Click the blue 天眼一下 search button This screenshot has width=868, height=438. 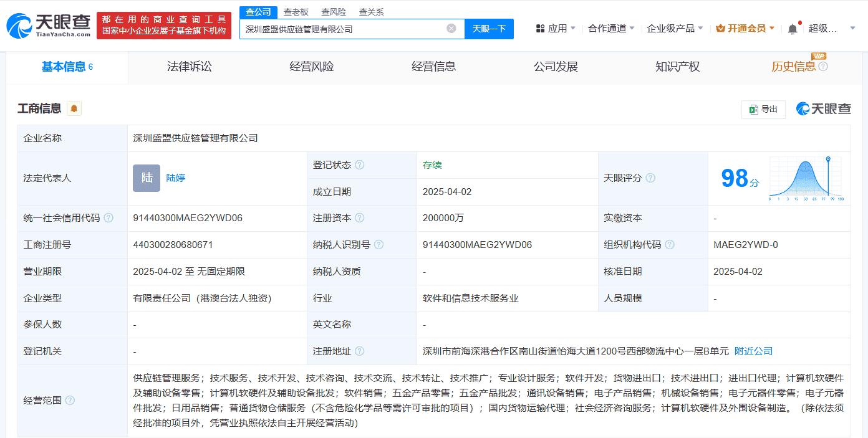489,29
